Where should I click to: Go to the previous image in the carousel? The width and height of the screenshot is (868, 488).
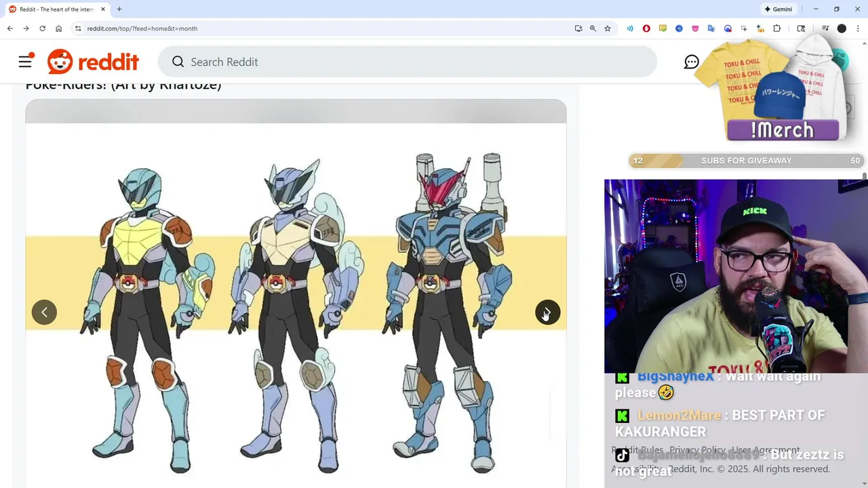tap(44, 312)
